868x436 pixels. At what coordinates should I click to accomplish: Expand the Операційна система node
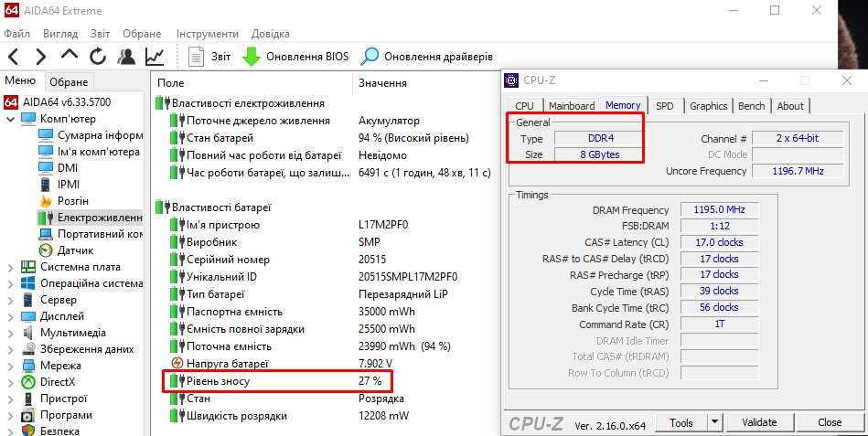click(x=11, y=284)
